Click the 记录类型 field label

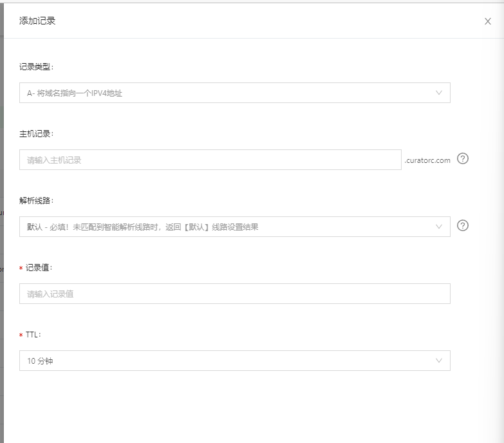pos(37,66)
